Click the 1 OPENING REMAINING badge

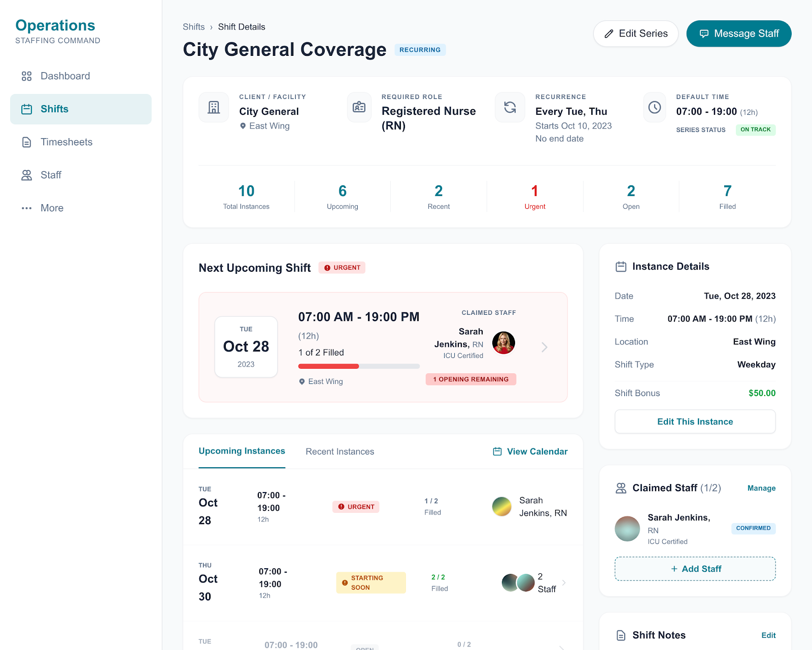click(471, 379)
